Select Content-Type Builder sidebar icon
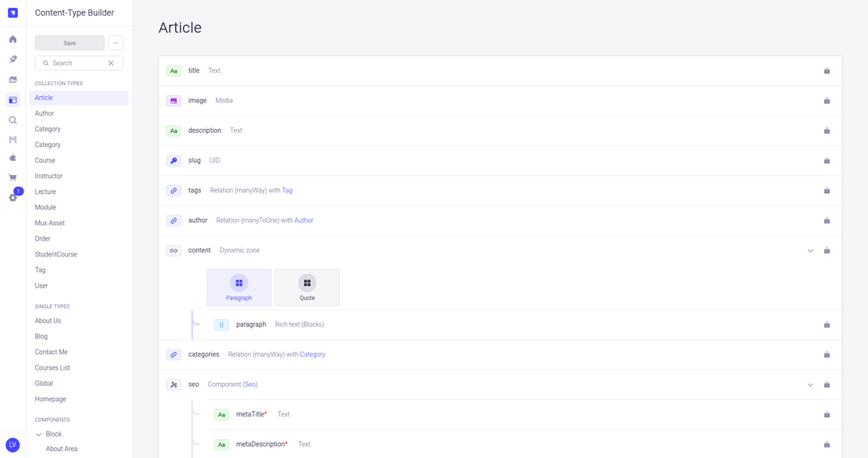 13,100
